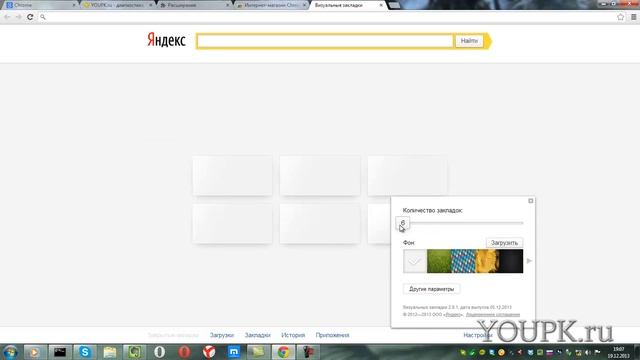
Task: Choose the blue diamond pattern background
Action: 463,261
